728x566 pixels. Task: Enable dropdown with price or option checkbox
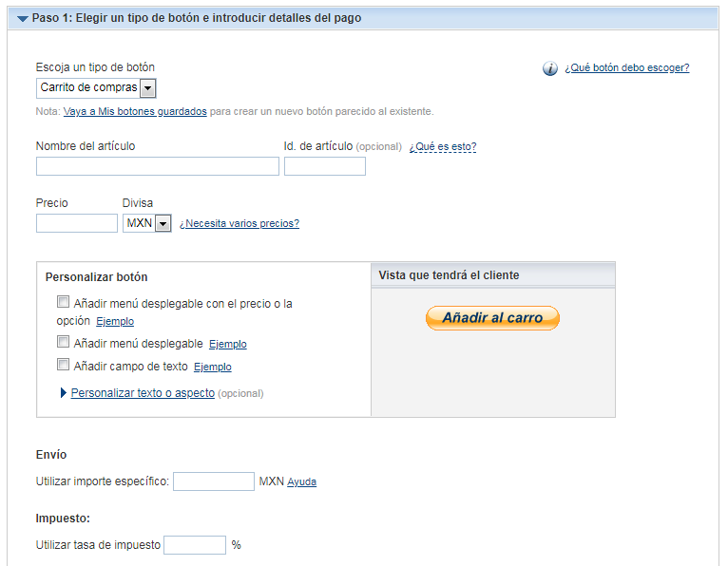(x=63, y=302)
